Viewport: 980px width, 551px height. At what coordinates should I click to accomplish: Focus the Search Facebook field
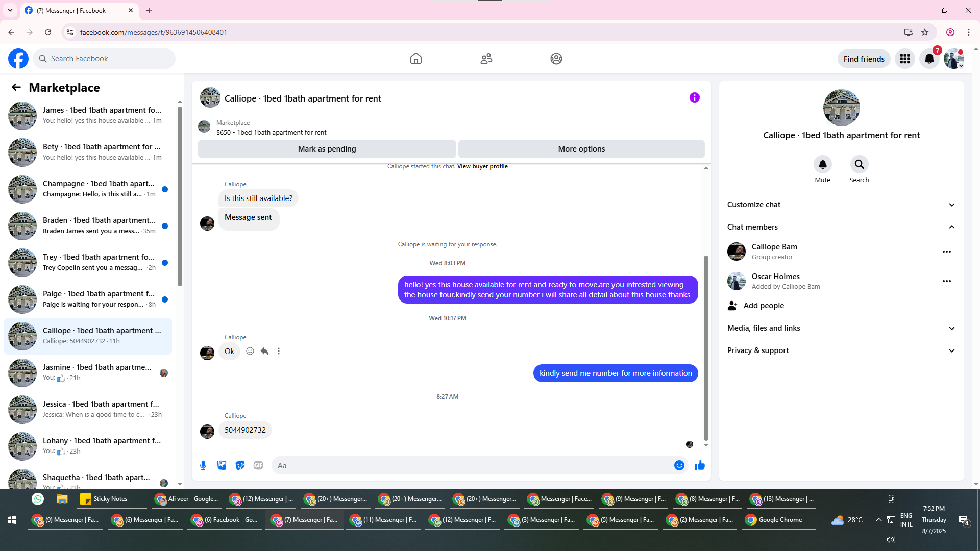(x=104, y=59)
